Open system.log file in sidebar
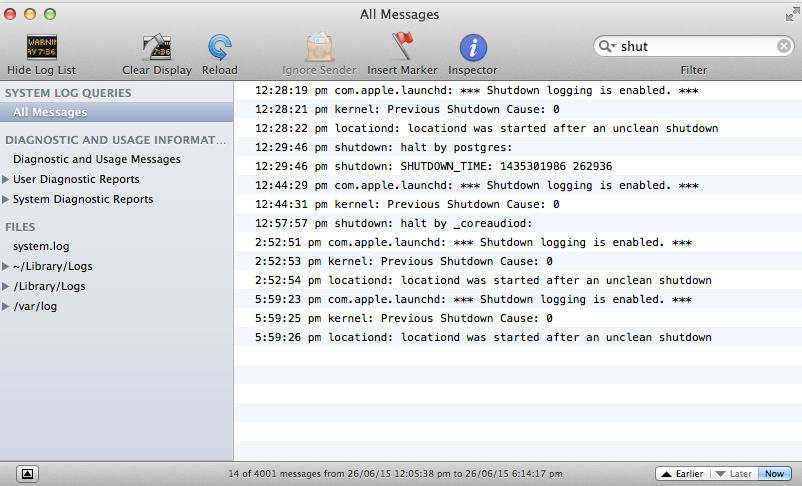 click(x=41, y=246)
